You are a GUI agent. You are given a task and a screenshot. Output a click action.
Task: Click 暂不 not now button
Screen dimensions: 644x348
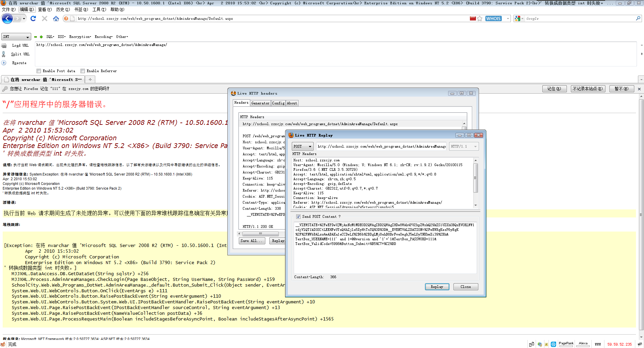622,89
